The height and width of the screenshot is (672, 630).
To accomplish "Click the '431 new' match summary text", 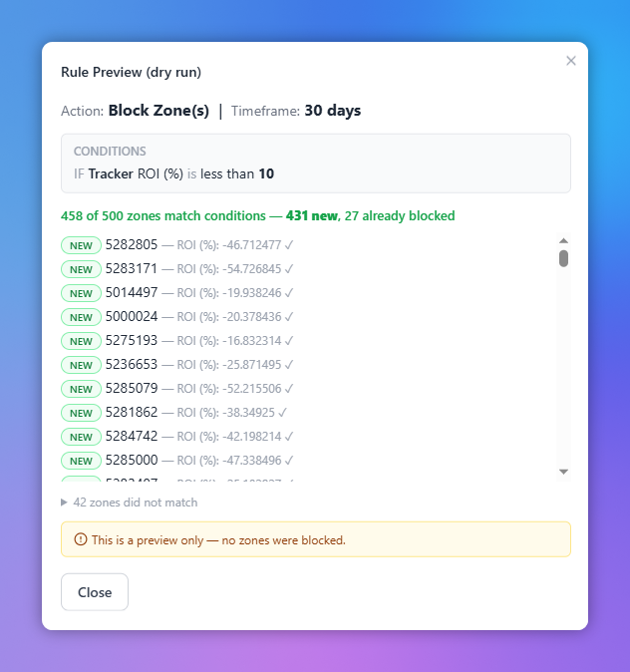I will (x=312, y=215).
